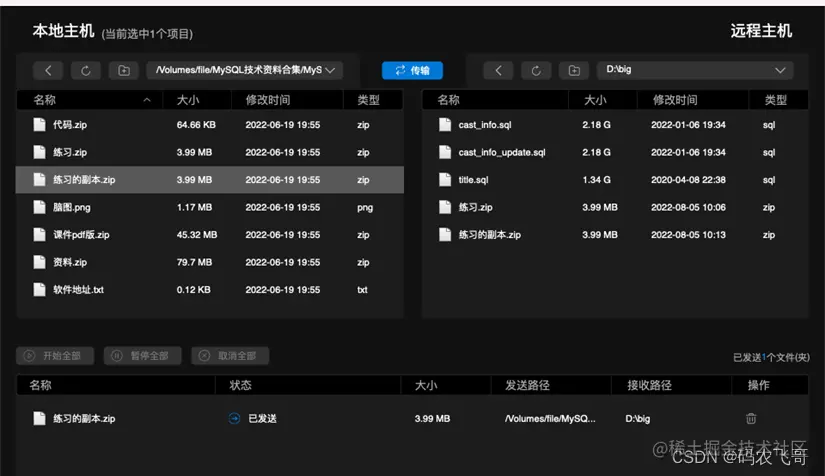The image size is (825, 476).
Task: Sort remote files by 类型 header
Action: click(x=779, y=100)
